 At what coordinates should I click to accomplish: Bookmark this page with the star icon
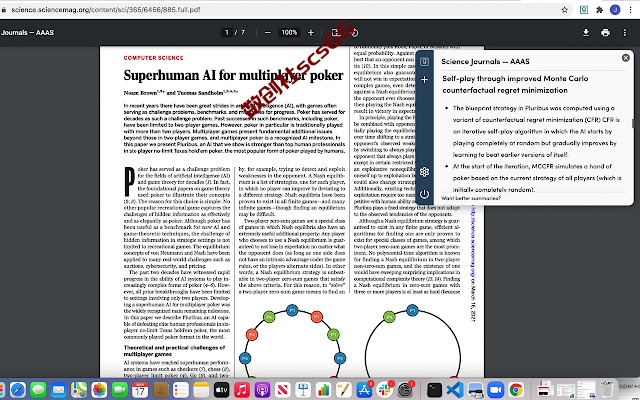pos(564,10)
